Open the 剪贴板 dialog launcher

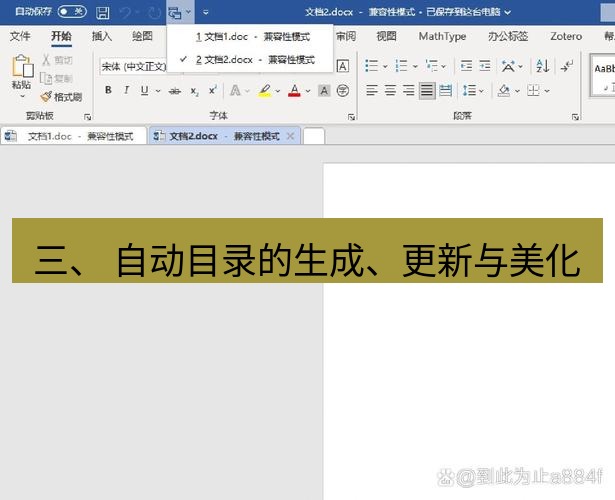coord(87,117)
